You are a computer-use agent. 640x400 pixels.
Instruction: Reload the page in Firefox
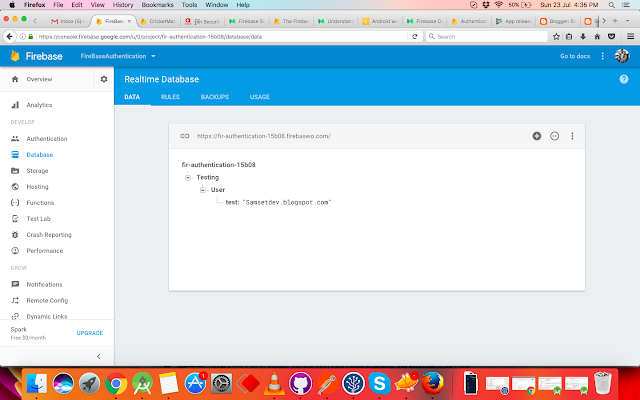(415, 36)
